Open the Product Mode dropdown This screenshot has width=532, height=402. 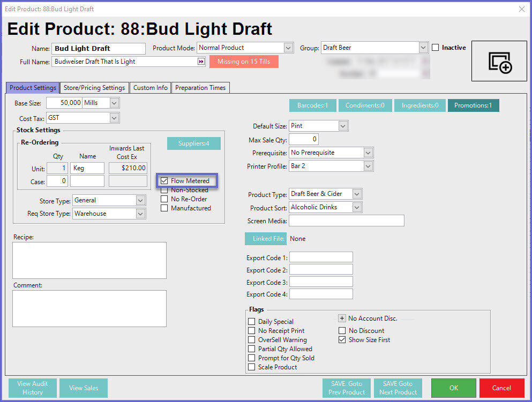click(289, 48)
